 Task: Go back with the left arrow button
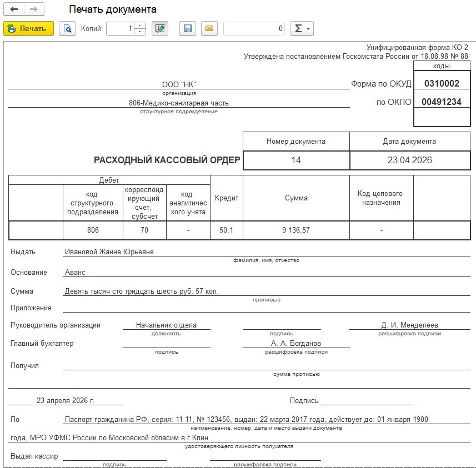(14, 9)
